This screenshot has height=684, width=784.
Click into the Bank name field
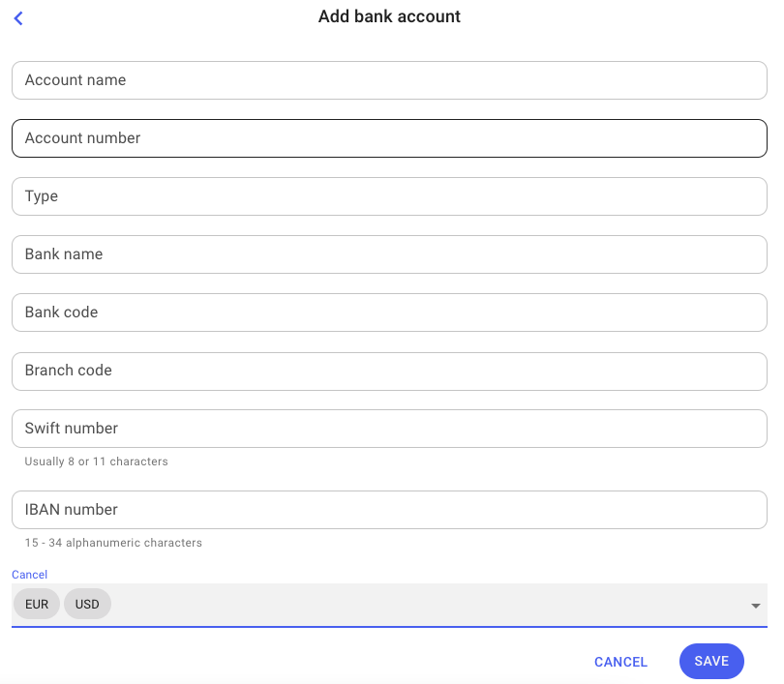[389, 254]
